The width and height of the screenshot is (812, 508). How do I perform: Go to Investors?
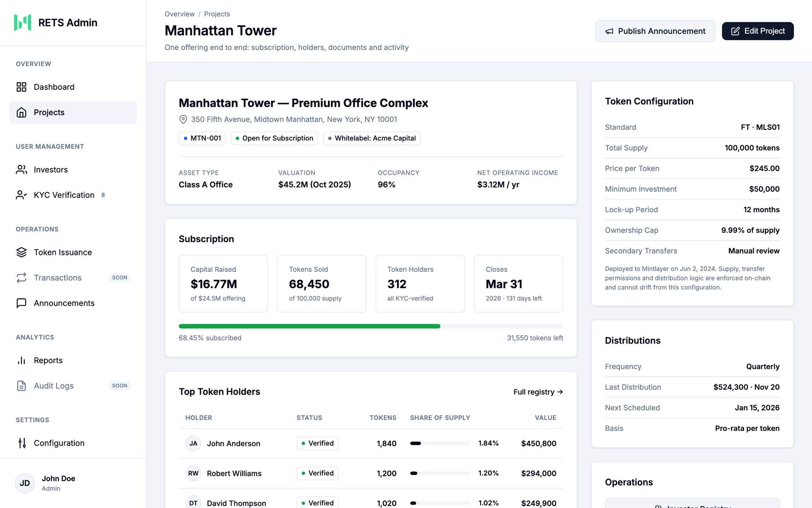pyautogui.click(x=73, y=170)
